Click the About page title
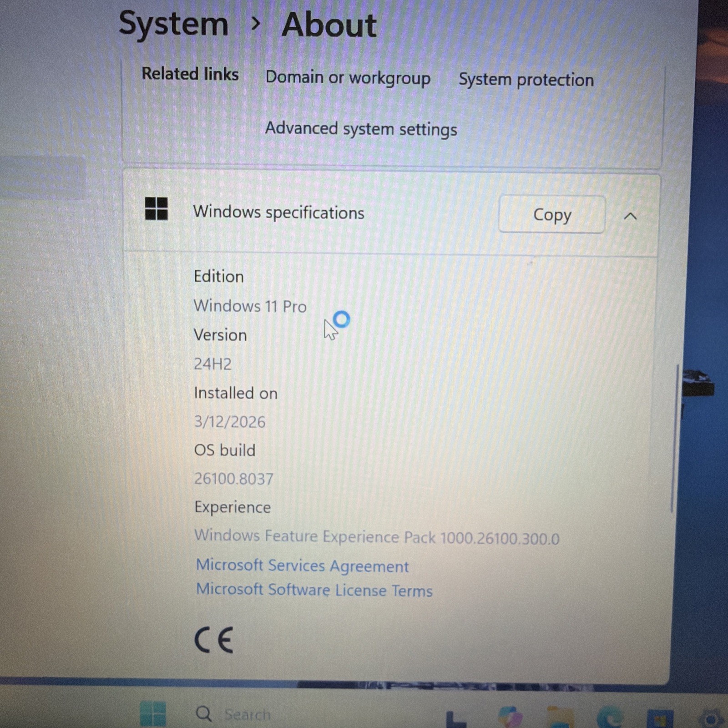Screen dimensions: 728x728 coord(329,25)
